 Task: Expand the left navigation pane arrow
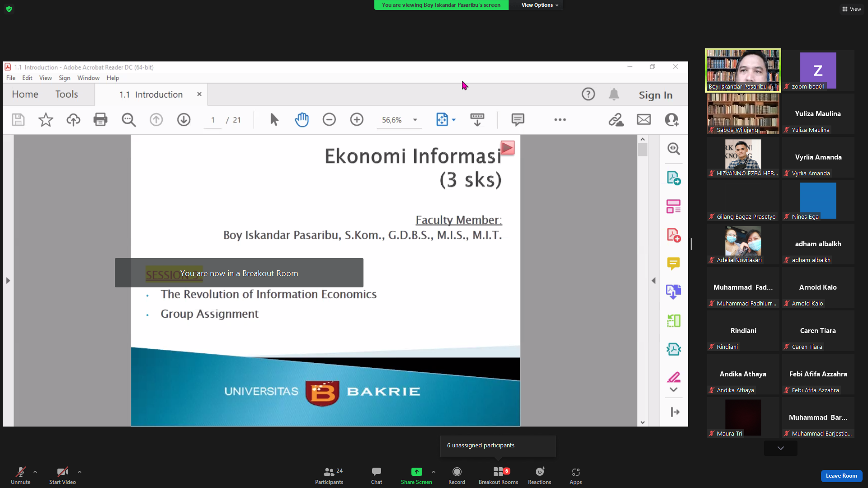coord(8,281)
